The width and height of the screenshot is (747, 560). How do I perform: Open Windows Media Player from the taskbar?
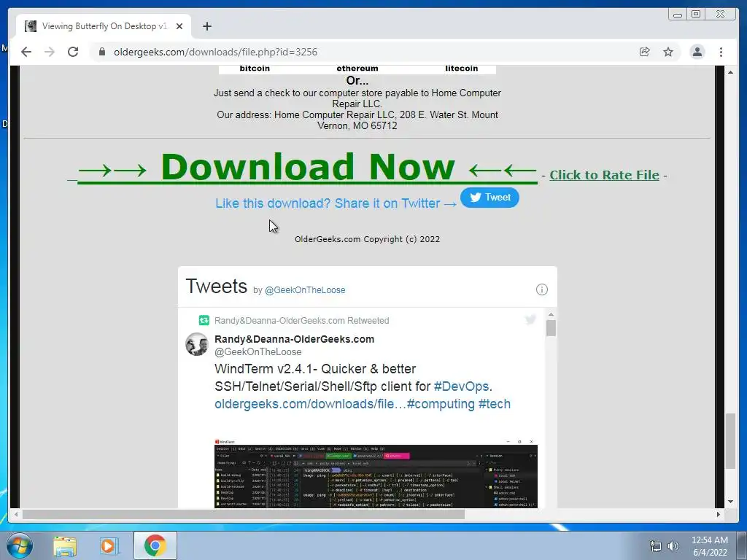click(x=109, y=545)
